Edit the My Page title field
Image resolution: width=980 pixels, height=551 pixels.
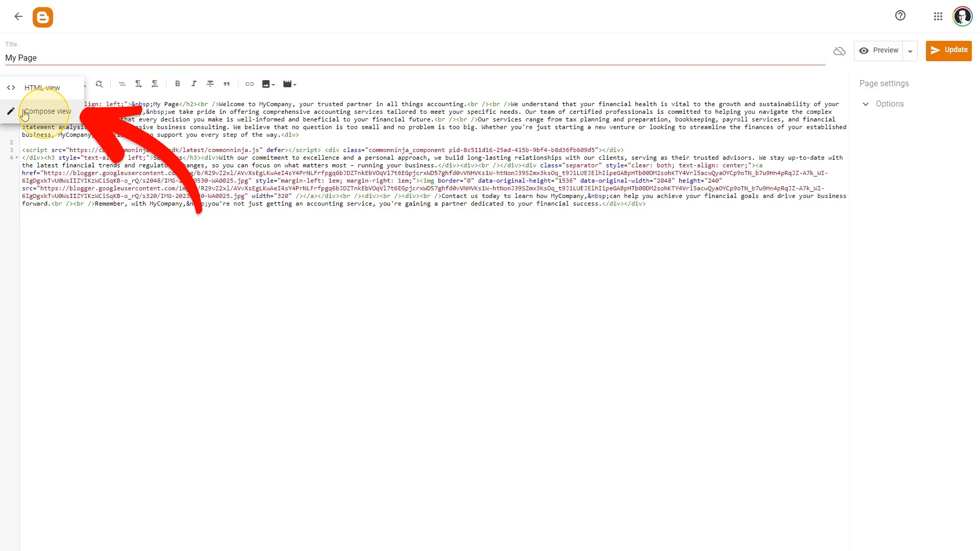tap(414, 58)
